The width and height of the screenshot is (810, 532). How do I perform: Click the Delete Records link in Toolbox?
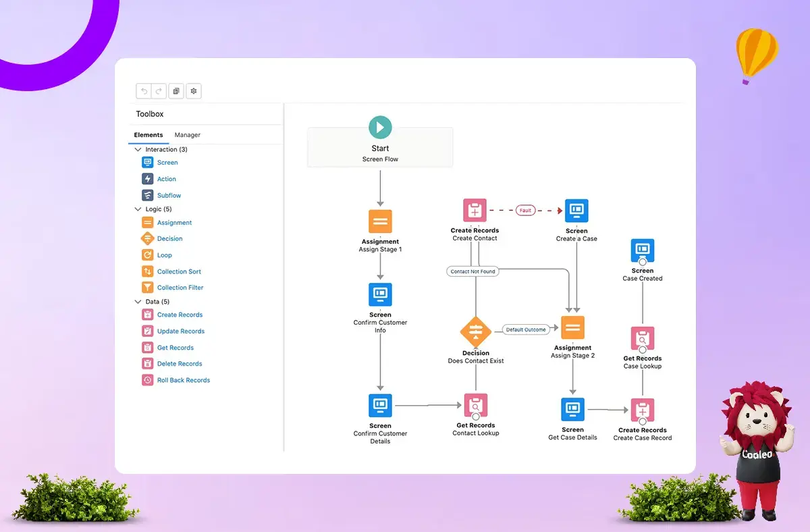180,364
